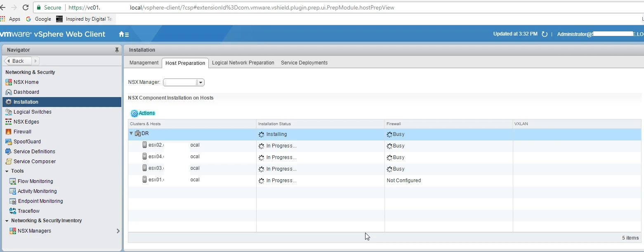This screenshot has height=252, width=644.
Task: Open NSX Managers inventory item
Action: click(34, 231)
